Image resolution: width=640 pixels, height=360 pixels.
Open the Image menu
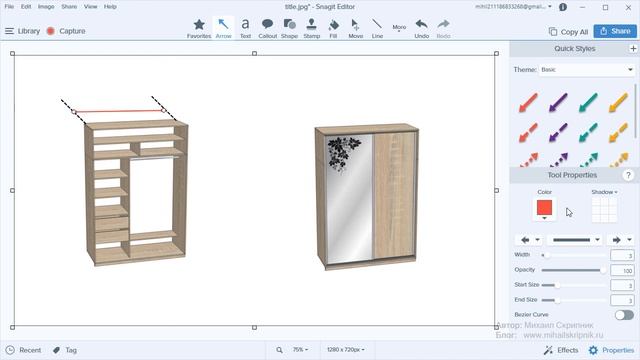[46, 7]
